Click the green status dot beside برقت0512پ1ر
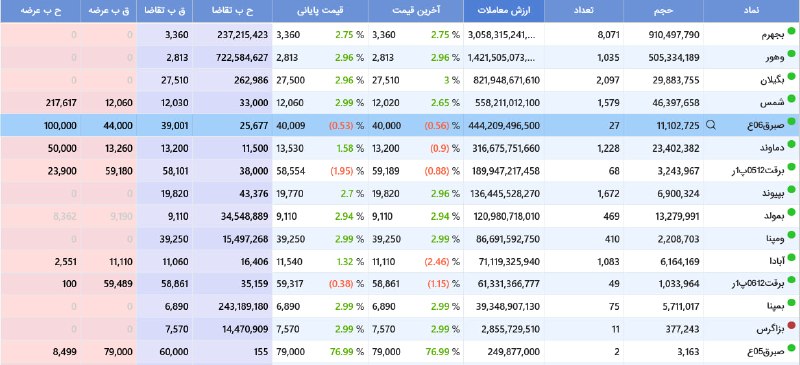Viewport: 800px width, 365px height. tap(791, 166)
